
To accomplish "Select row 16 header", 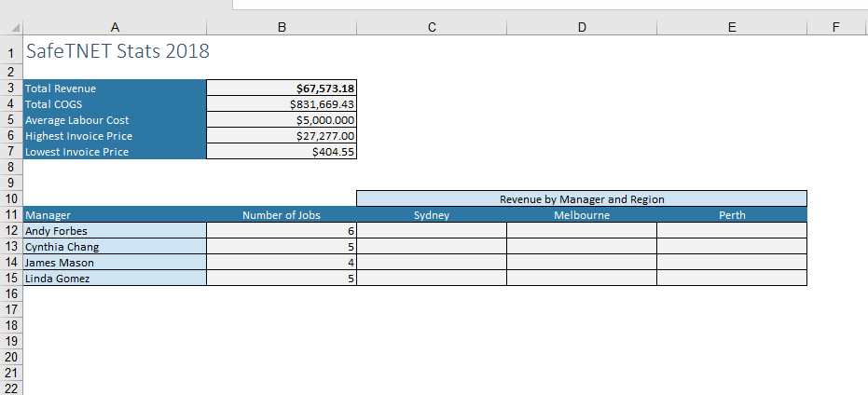I will point(11,293).
